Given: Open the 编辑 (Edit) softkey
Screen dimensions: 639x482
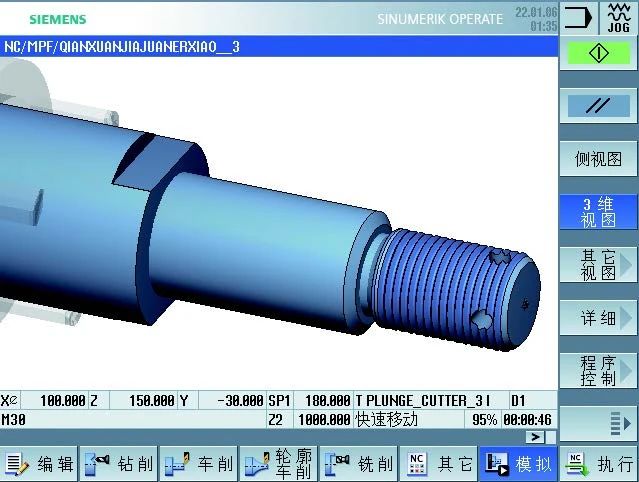Looking at the screenshot, I should (40, 464).
